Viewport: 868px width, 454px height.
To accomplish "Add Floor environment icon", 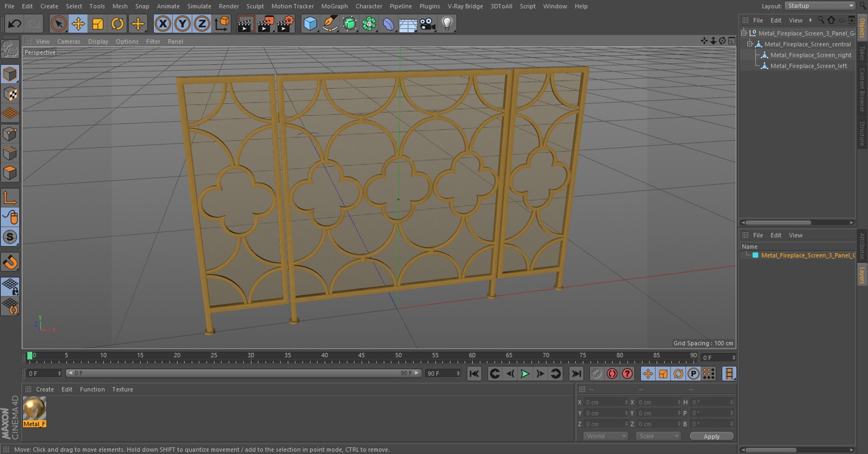I will click(x=408, y=24).
